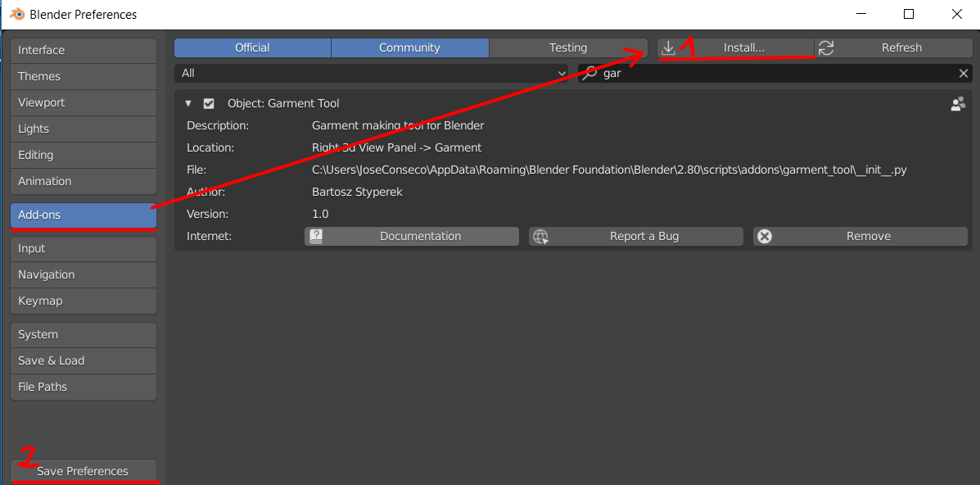
Task: Click the search field containing 'gar'
Action: pos(775,73)
